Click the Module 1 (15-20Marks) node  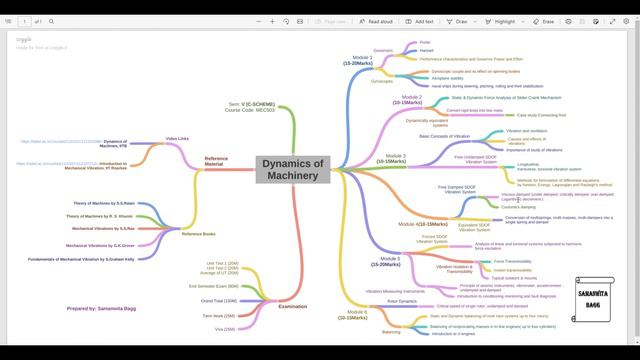358,60
